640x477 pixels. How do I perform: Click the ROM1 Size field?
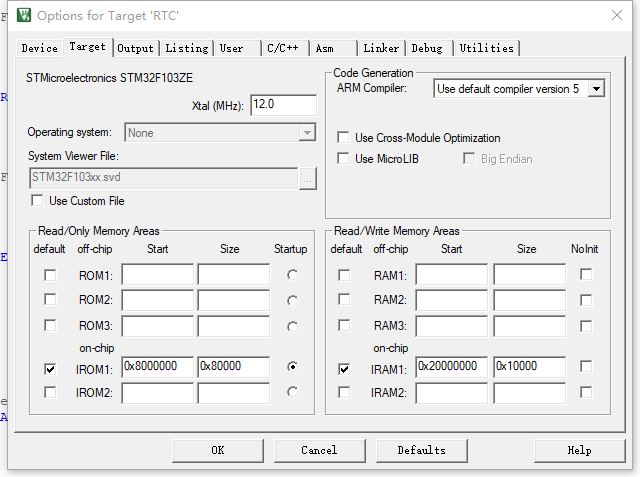click(233, 274)
